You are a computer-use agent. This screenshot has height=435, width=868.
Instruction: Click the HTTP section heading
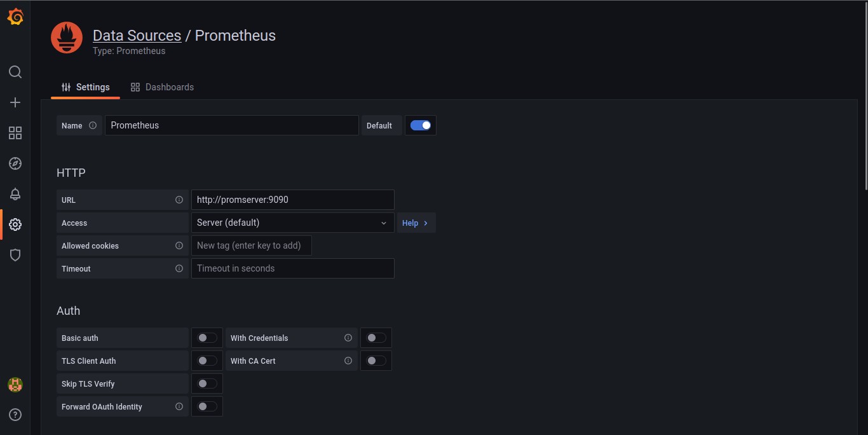pos(71,173)
